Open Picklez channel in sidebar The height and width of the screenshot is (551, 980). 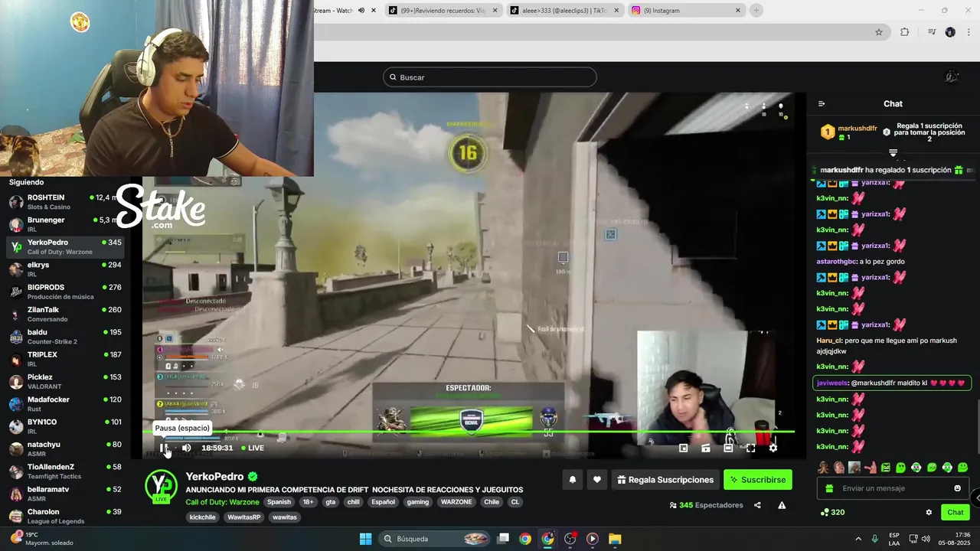coord(65,381)
